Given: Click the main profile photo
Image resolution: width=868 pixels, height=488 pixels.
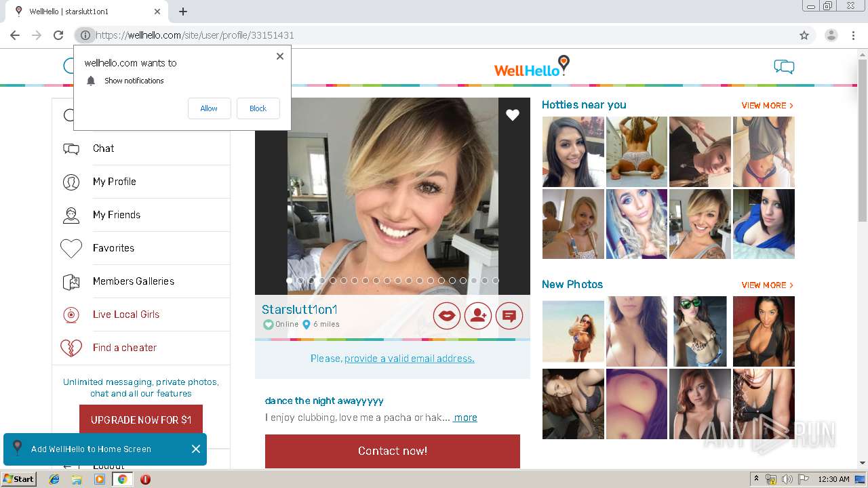Looking at the screenshot, I should (393, 196).
